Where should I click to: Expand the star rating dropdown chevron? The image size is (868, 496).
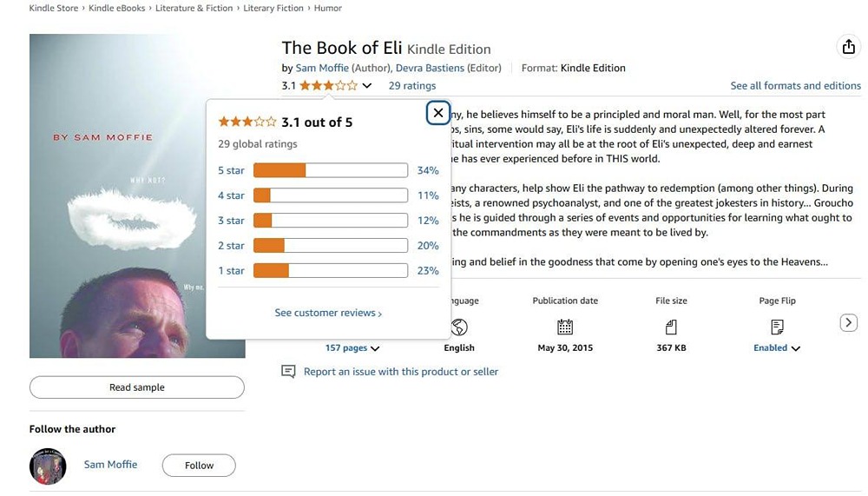(x=367, y=86)
